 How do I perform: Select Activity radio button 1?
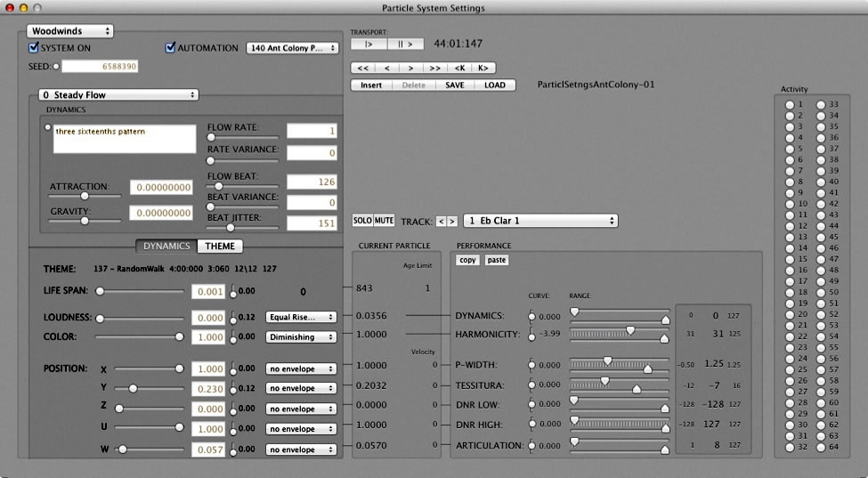pyautogui.click(x=790, y=104)
